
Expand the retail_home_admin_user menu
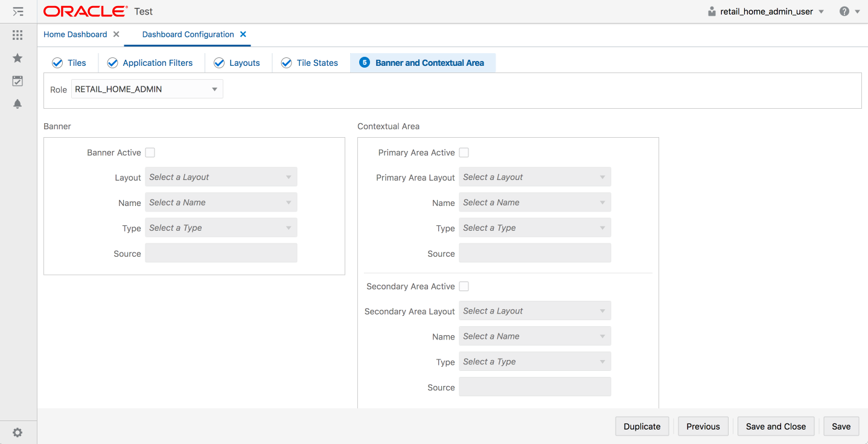coord(821,11)
